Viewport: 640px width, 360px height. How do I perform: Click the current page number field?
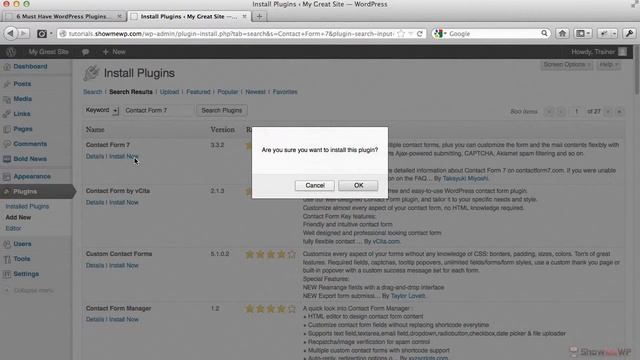pos(577,111)
